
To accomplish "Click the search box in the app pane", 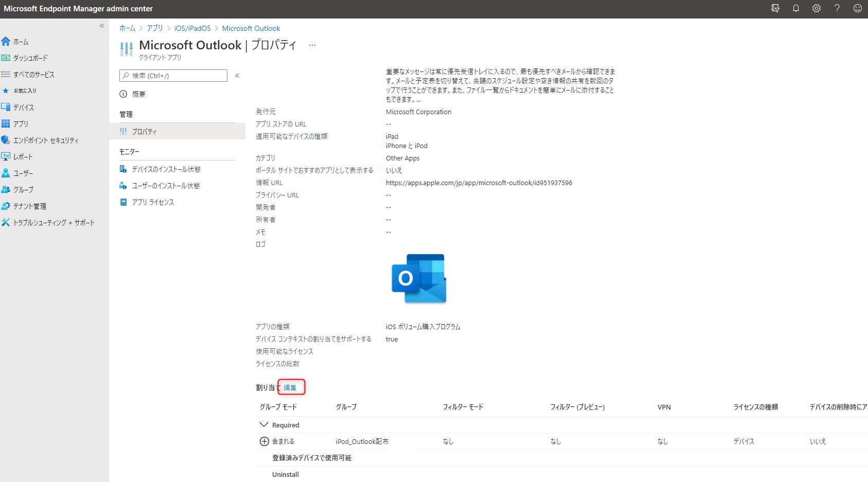I will [x=173, y=75].
